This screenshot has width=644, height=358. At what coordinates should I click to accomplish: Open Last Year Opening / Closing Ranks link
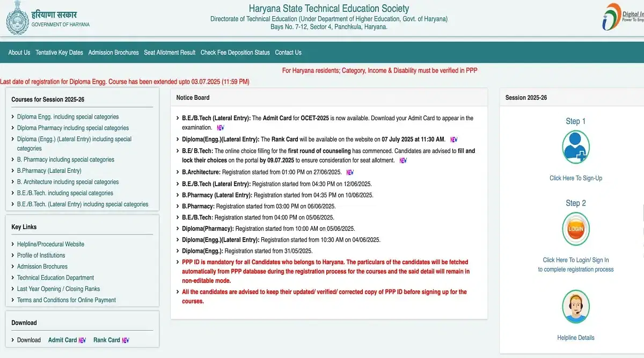58,289
